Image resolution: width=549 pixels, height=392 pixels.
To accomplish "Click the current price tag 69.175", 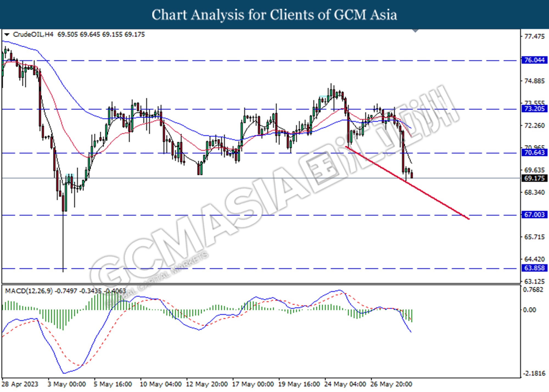I will coord(534,178).
